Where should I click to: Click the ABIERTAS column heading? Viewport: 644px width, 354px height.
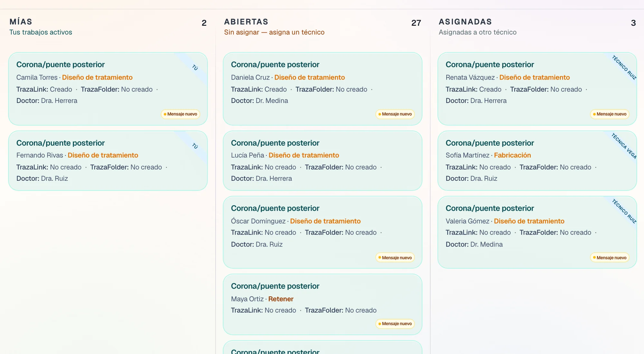coord(246,22)
